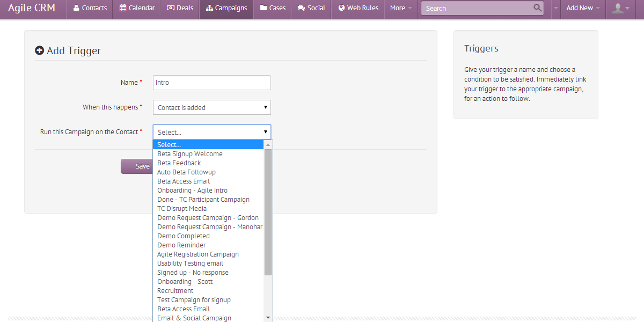
Task: Open the Calendar tab
Action: click(137, 8)
